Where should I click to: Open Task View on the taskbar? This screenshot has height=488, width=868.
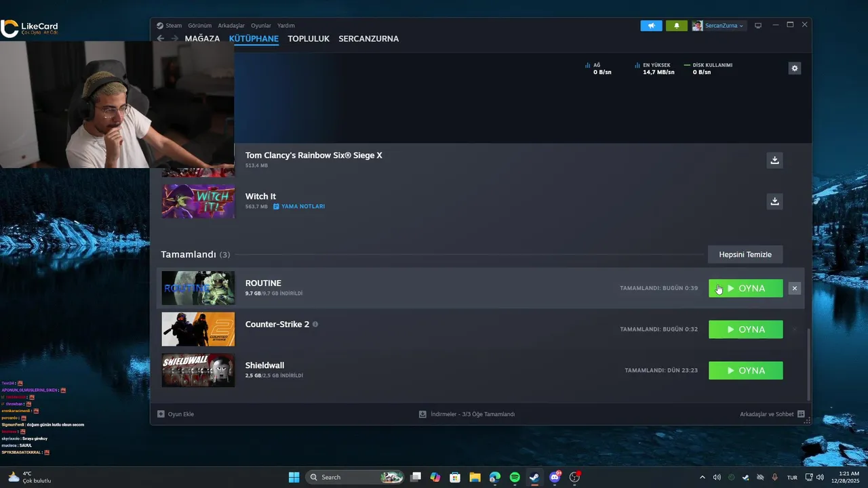[416, 477]
